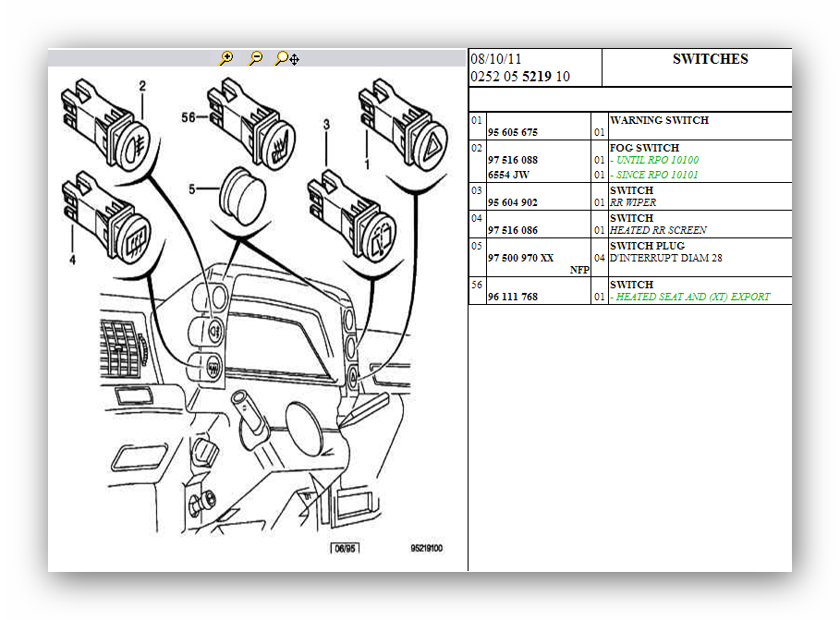840x620 pixels.
Task: Click the drawing number 95219100
Action: click(426, 548)
